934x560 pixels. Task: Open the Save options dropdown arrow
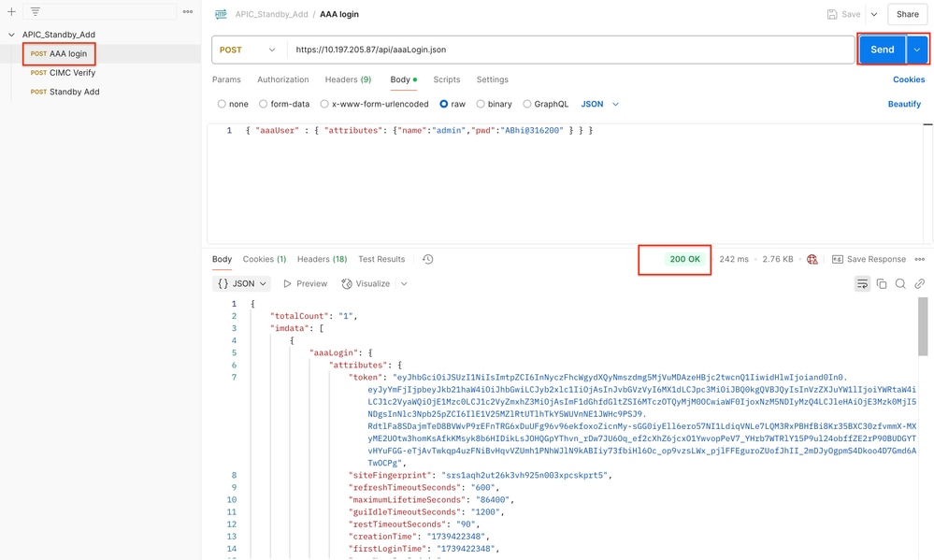click(x=874, y=14)
